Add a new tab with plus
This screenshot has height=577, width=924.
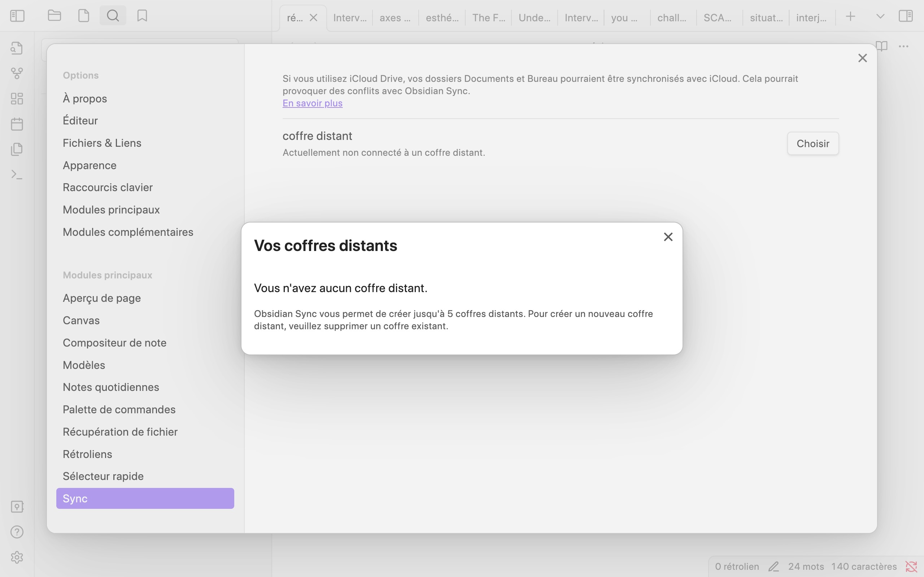850,17
